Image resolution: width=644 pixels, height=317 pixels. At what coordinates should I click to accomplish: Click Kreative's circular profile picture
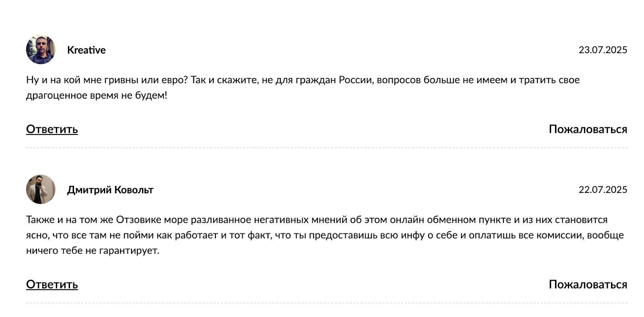40,50
